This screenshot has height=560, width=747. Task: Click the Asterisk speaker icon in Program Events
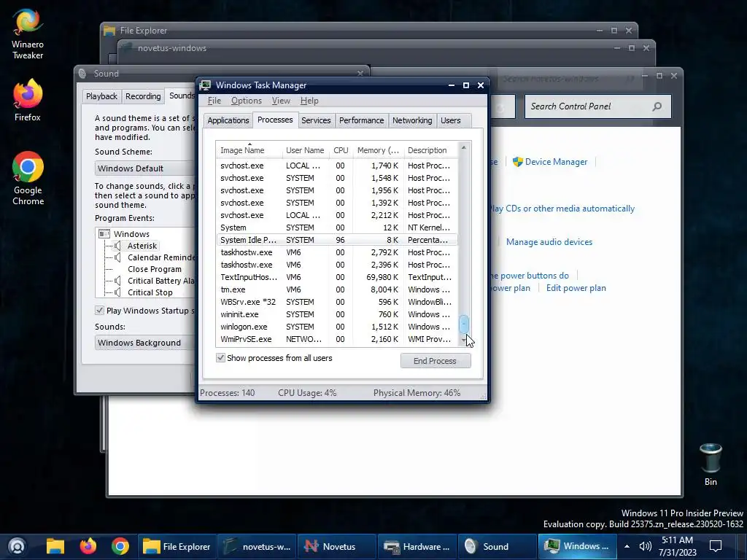pos(117,246)
